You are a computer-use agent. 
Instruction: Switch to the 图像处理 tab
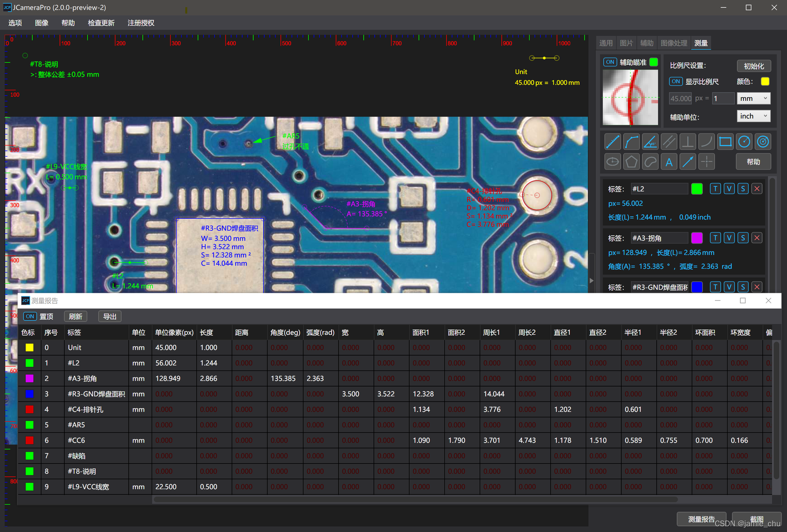(x=673, y=43)
